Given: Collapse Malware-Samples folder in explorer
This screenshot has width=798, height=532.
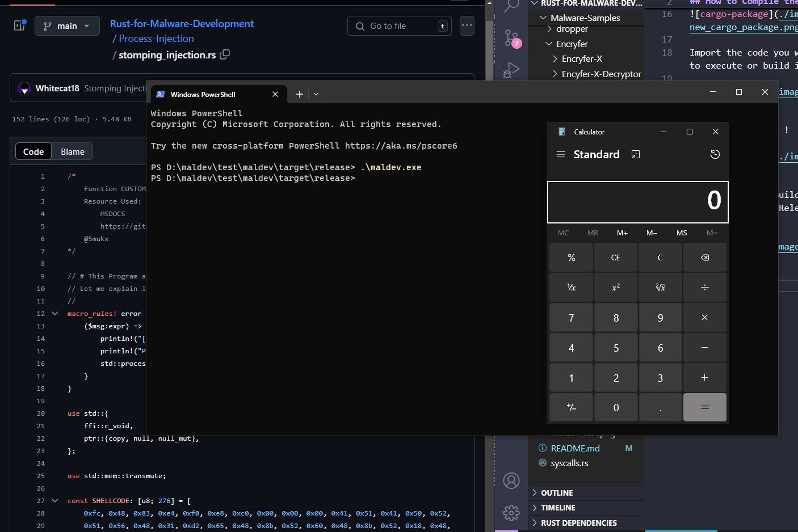Looking at the screenshot, I should click(x=586, y=18).
